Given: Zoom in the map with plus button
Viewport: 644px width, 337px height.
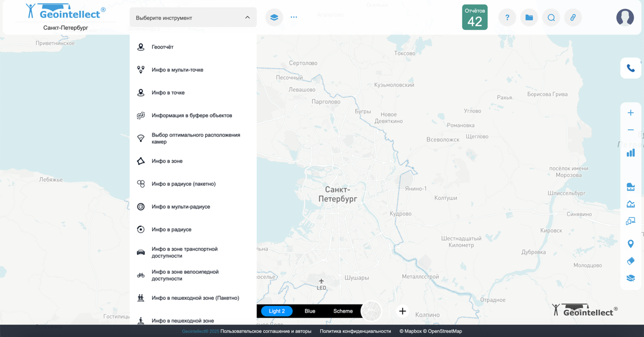Looking at the screenshot, I should point(630,113).
